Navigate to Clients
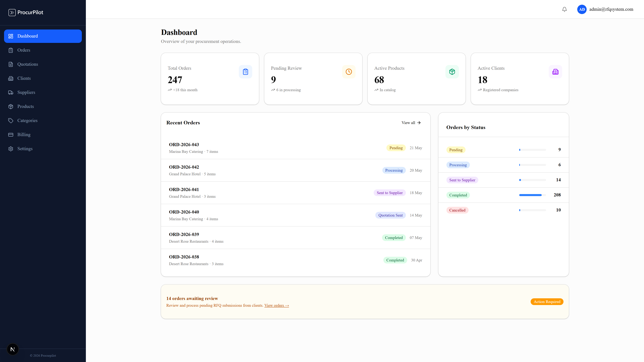 (43, 78)
